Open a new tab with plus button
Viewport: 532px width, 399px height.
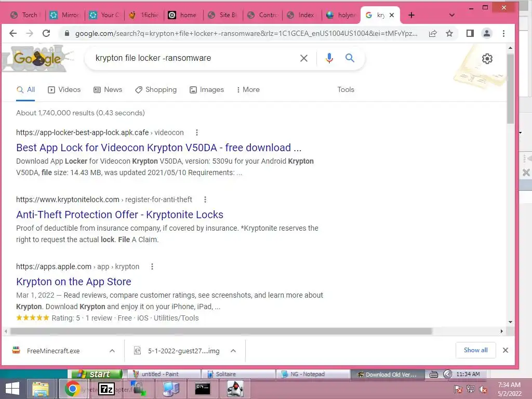point(411,15)
